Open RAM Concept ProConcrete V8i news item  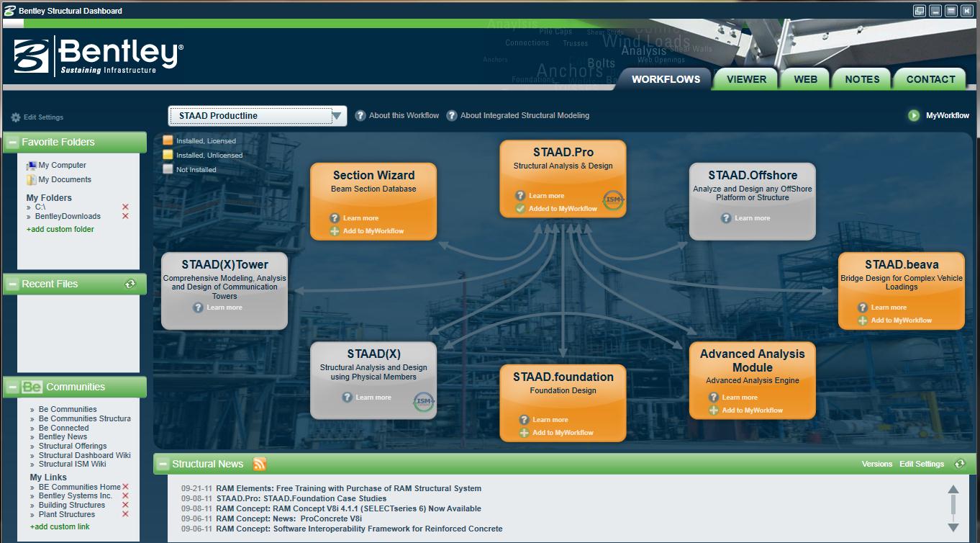(x=289, y=519)
